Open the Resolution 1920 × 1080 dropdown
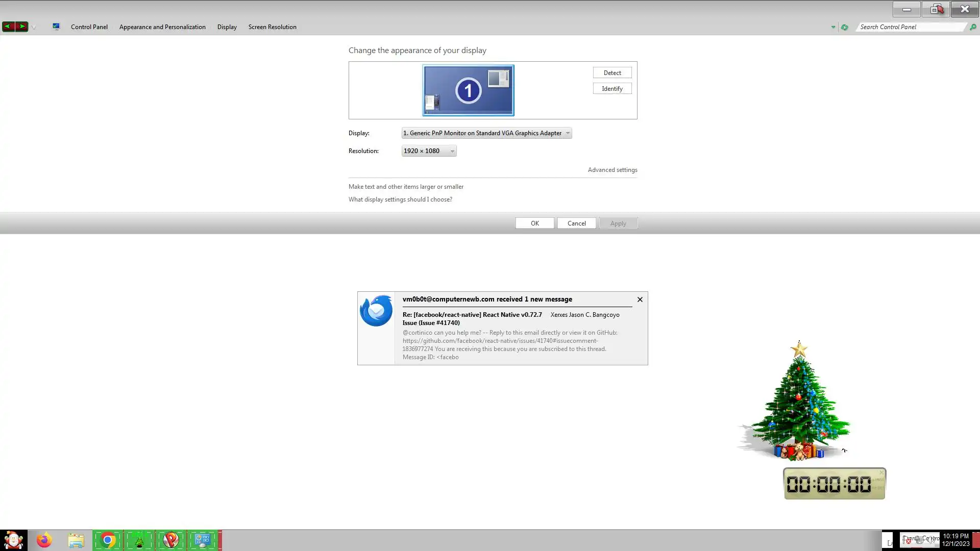The image size is (980, 551). coord(429,151)
